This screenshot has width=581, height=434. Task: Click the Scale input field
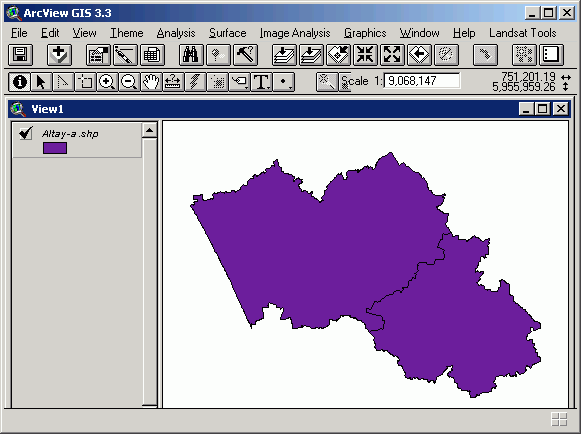pos(422,81)
